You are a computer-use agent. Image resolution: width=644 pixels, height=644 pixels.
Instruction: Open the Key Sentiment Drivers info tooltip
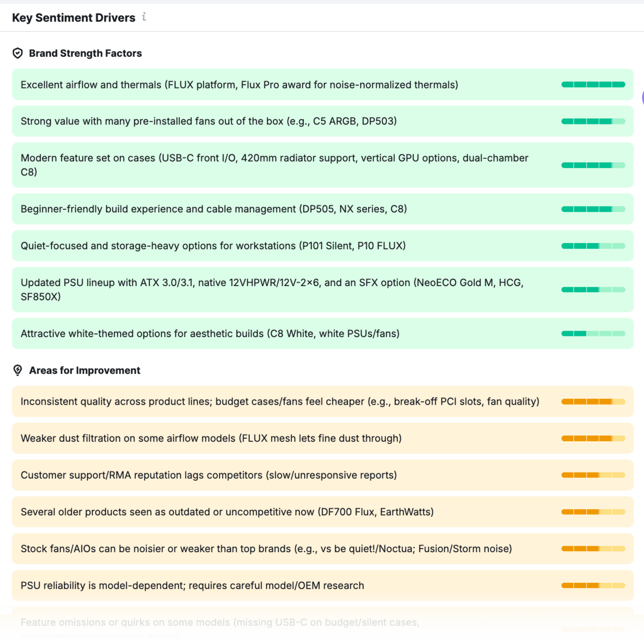point(143,17)
